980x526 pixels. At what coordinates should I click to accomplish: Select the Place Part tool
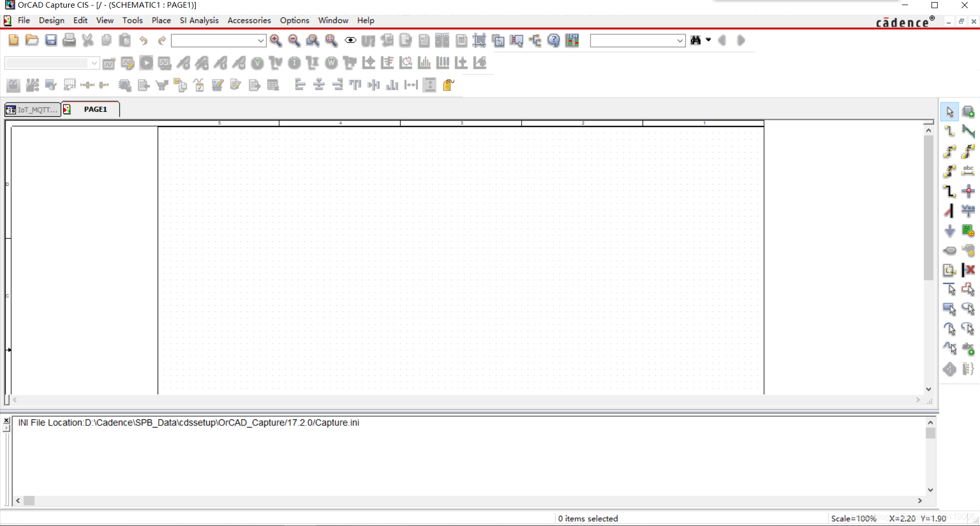point(968,112)
